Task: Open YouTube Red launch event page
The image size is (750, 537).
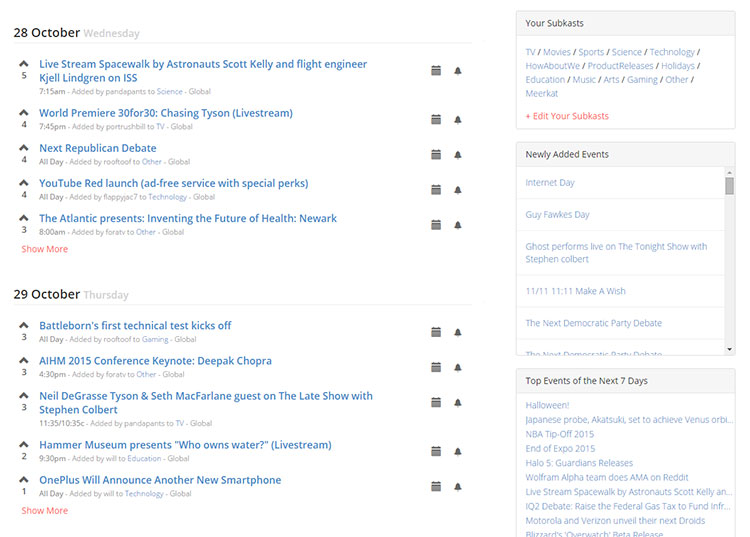Action: tap(174, 183)
